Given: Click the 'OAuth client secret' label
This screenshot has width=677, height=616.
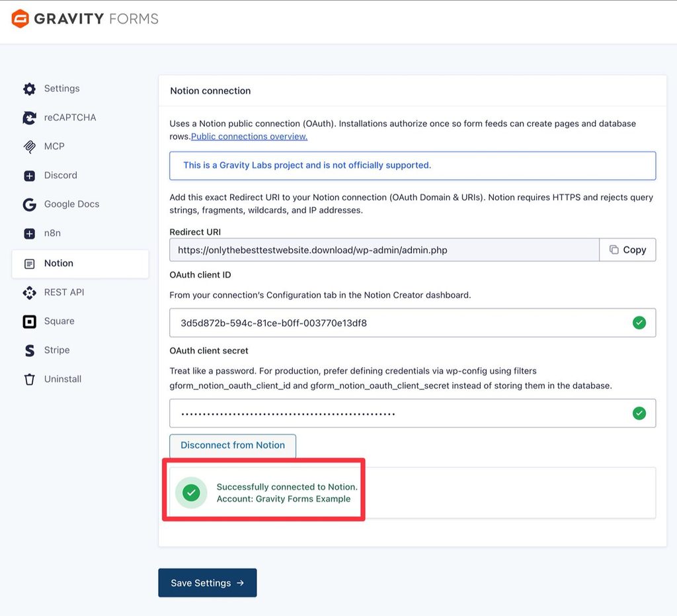Looking at the screenshot, I should [x=209, y=350].
